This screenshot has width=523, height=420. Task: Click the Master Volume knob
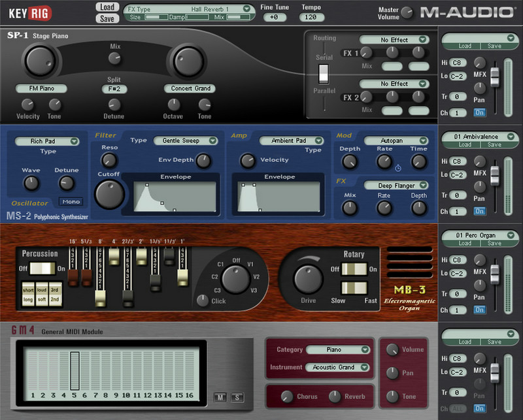[407, 12]
